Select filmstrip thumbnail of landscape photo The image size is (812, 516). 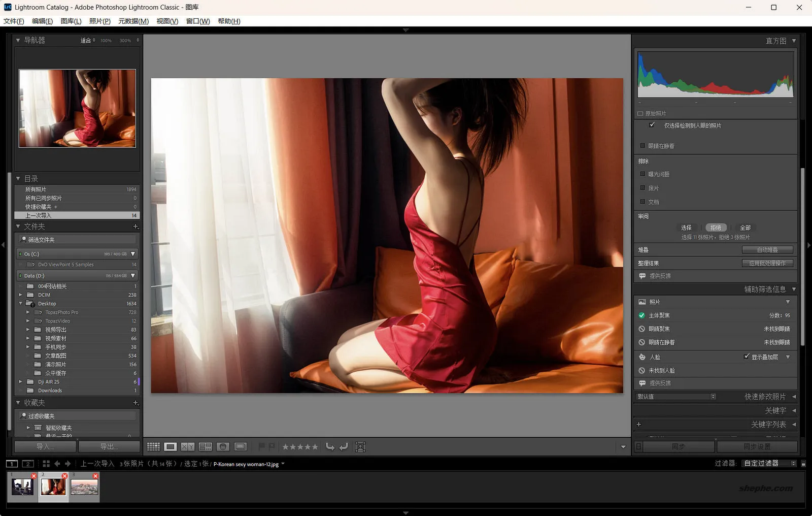coord(84,488)
